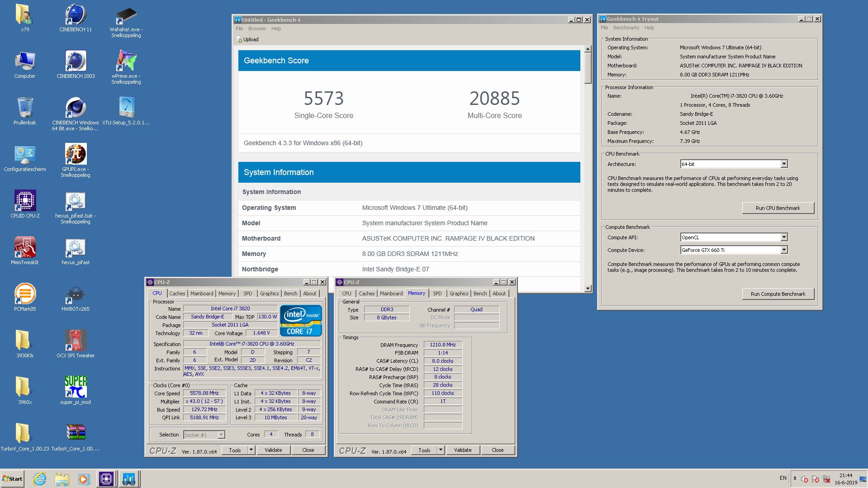Open Windows Explorer taskbar icon
This screenshot has width=868, height=488.
pos(62,479)
